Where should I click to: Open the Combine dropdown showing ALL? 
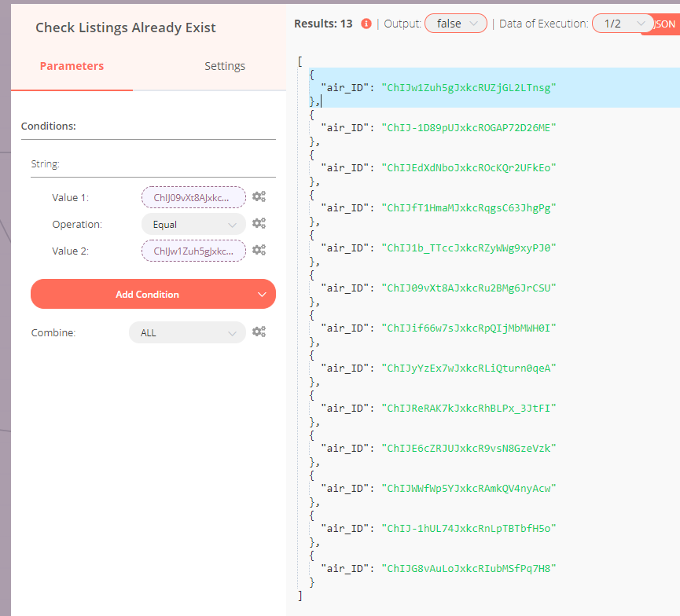pos(187,332)
